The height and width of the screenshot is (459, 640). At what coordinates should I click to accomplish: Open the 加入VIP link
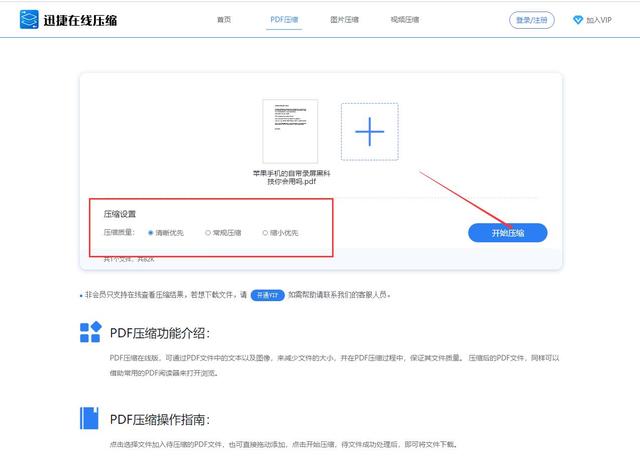(599, 20)
